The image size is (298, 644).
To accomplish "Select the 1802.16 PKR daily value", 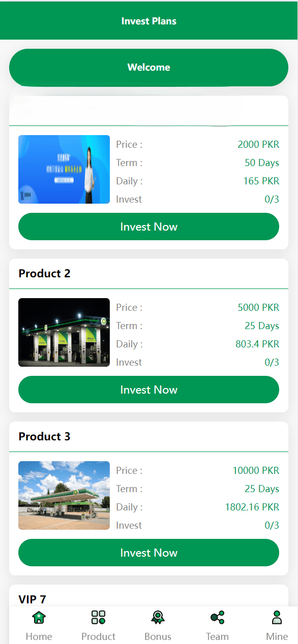I will click(x=252, y=507).
